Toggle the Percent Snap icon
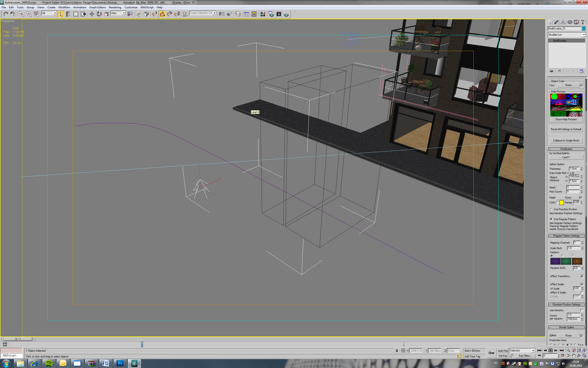 tap(170, 14)
